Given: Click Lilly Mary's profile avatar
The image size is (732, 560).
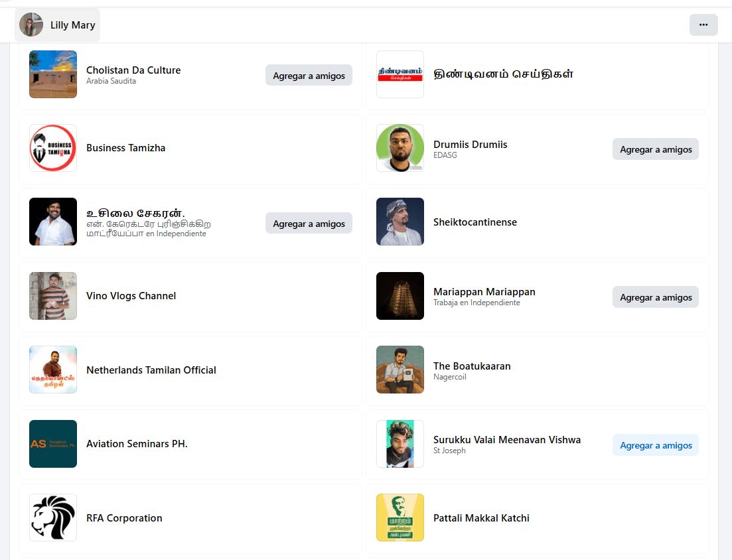Looking at the screenshot, I should coord(31,25).
